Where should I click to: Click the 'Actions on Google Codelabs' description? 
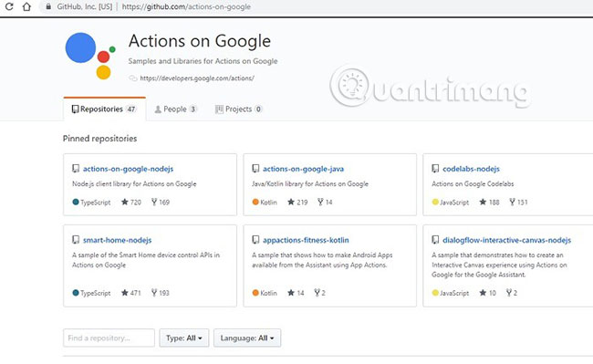click(473, 184)
